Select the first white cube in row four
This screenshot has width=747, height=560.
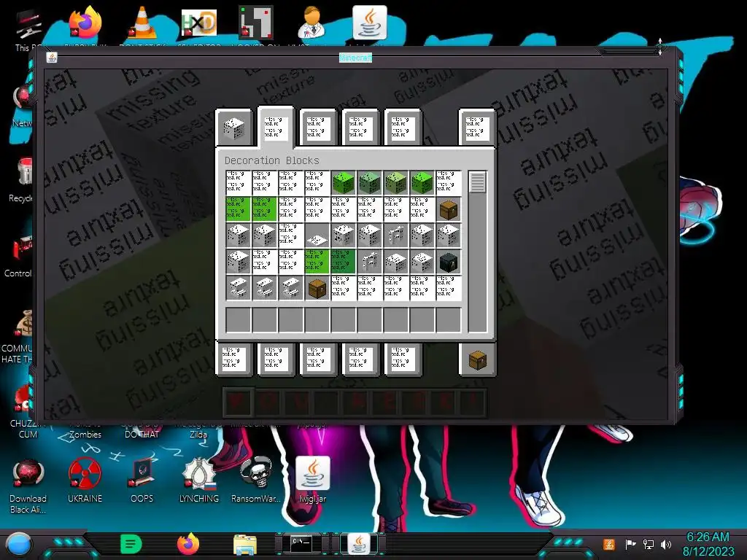238,262
